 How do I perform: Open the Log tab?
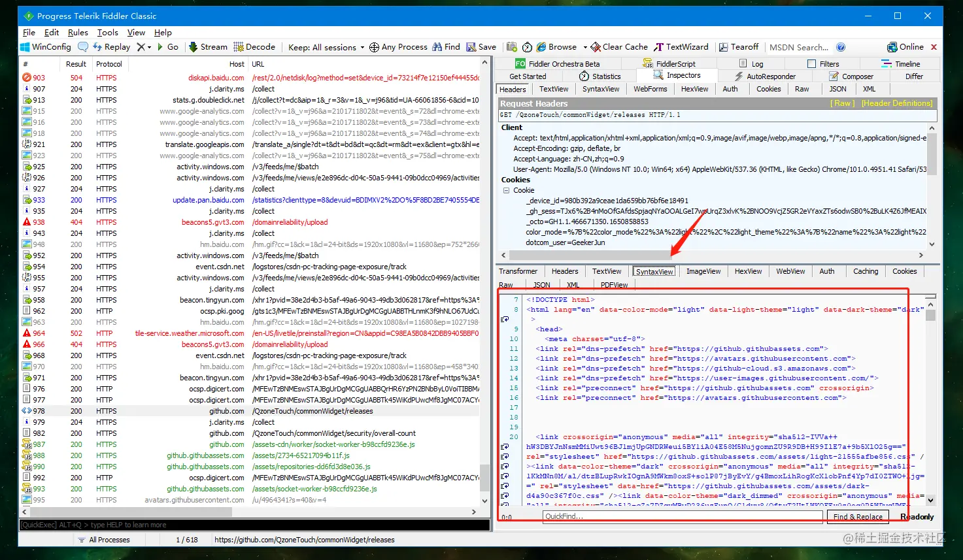coord(751,63)
